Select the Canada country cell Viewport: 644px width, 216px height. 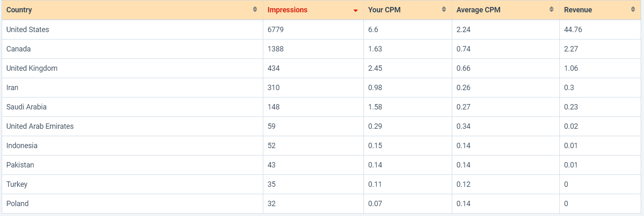coord(18,49)
